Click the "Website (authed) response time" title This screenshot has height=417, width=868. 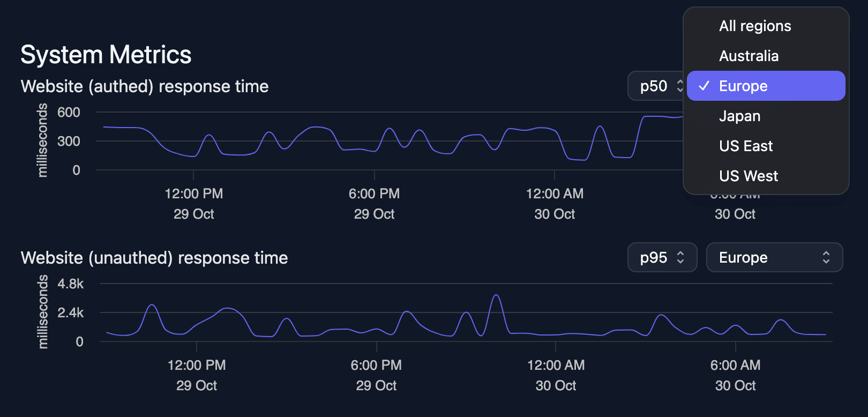click(x=145, y=86)
